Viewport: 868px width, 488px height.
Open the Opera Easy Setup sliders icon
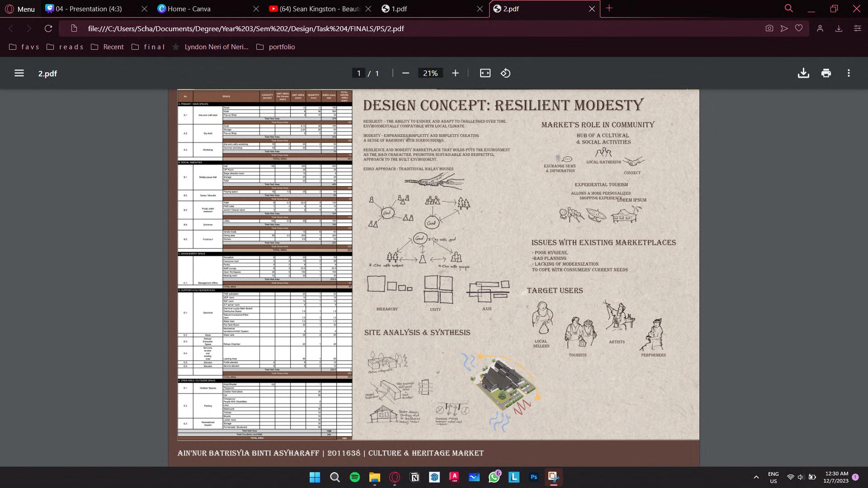857,28
